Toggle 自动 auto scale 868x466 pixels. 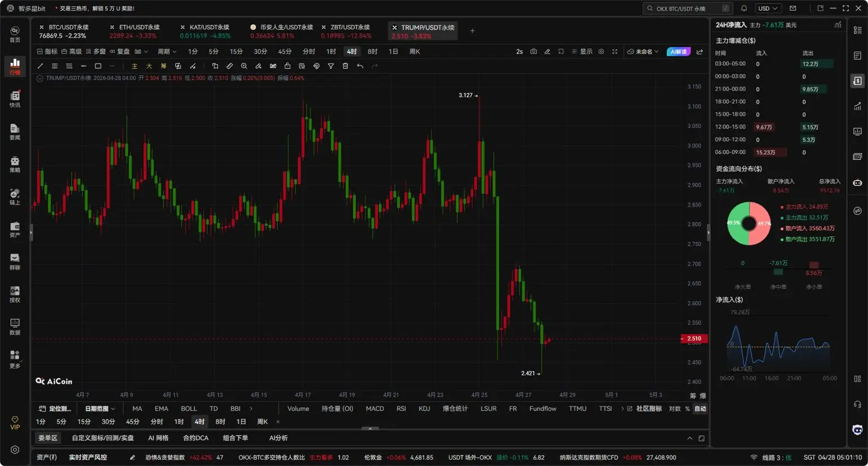[x=700, y=409]
